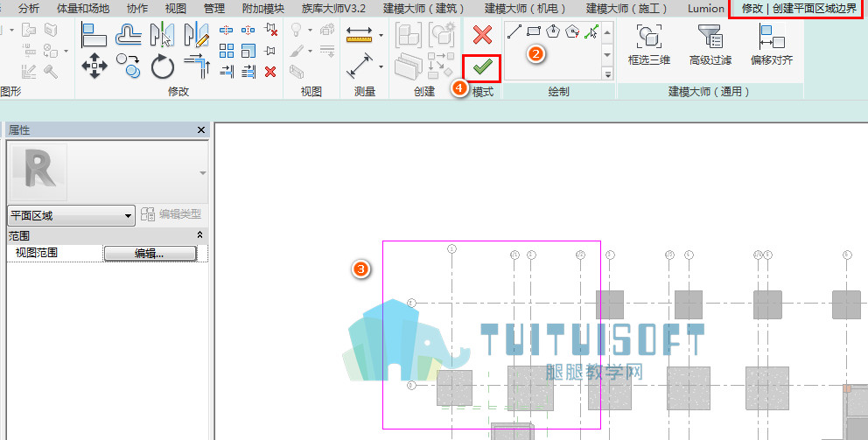The image size is (868, 440).
Task: Open the 建模大师（施工）ribbon tab
Action: point(627,8)
